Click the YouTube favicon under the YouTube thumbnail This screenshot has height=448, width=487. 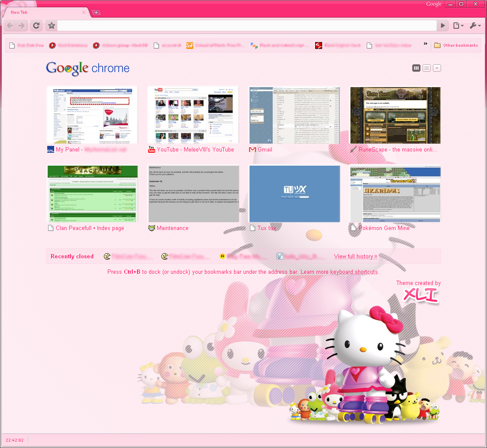[151, 150]
